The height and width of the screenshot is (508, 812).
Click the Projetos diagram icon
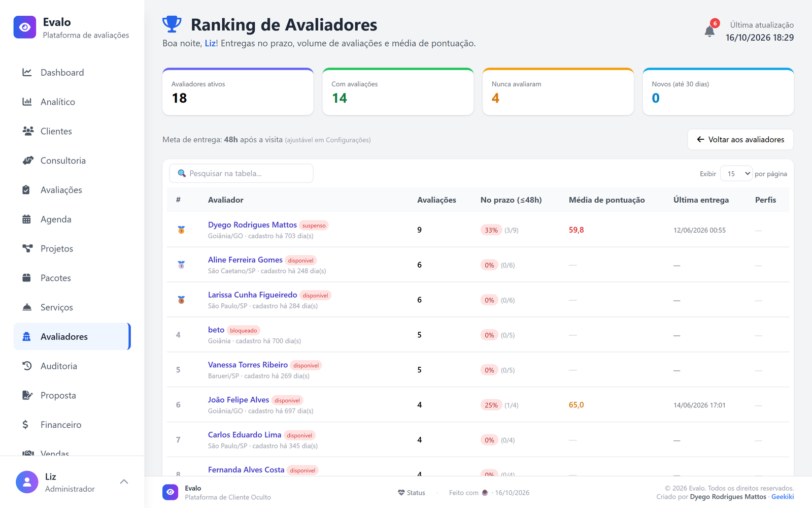(x=27, y=248)
